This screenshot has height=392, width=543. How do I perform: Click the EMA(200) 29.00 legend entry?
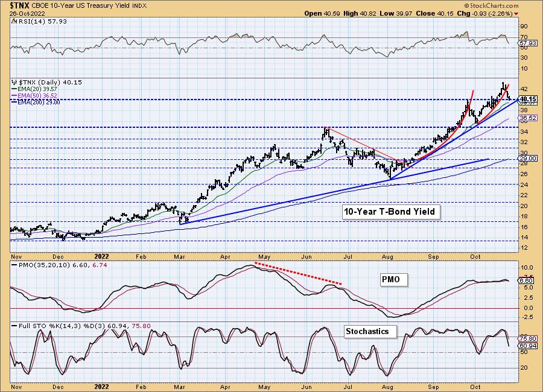[x=36, y=102]
